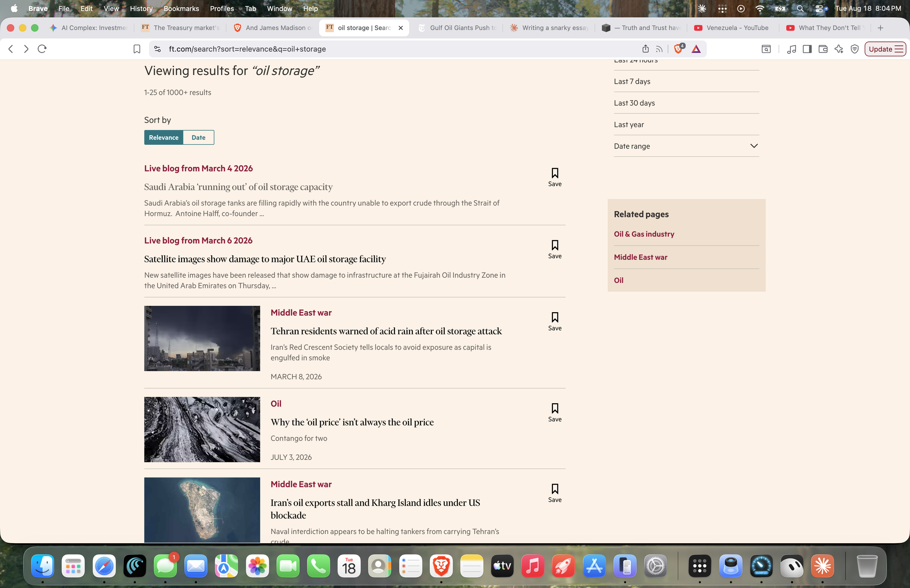The width and height of the screenshot is (910, 588).
Task: Open the Leo AI sparkle icon
Action: 839,49
